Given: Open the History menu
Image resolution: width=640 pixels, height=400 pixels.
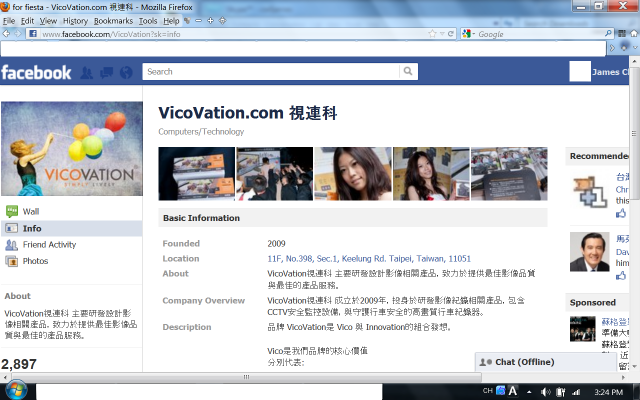Looking at the screenshot, I should coord(76,21).
